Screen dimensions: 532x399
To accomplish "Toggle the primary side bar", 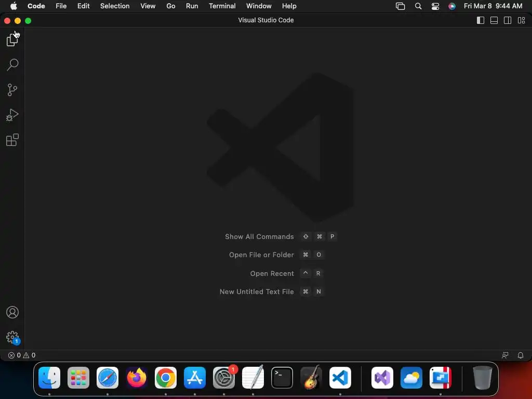I will (x=480, y=20).
